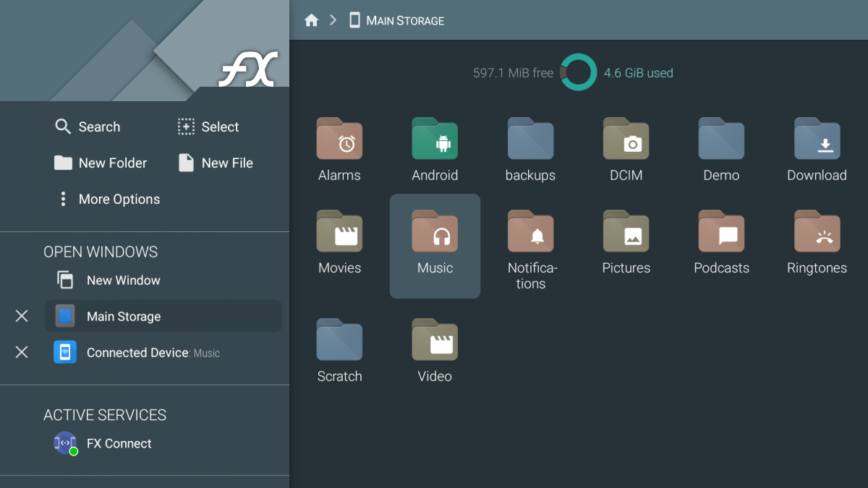Open the Ringtones folder
Image resolution: width=868 pixels, height=488 pixels.
[x=817, y=231]
